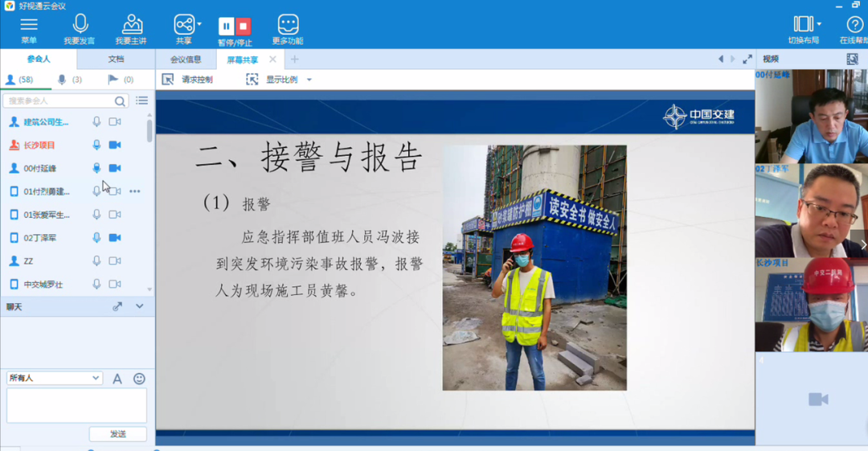
Task: Toggle camera for 00付延峰 participant
Action: [115, 168]
